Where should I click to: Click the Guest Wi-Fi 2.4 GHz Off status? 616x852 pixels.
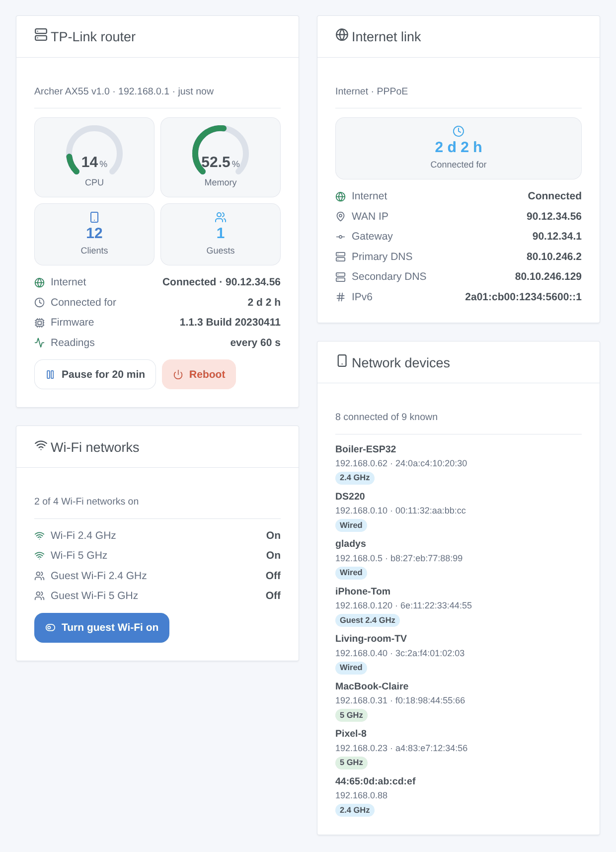273,576
